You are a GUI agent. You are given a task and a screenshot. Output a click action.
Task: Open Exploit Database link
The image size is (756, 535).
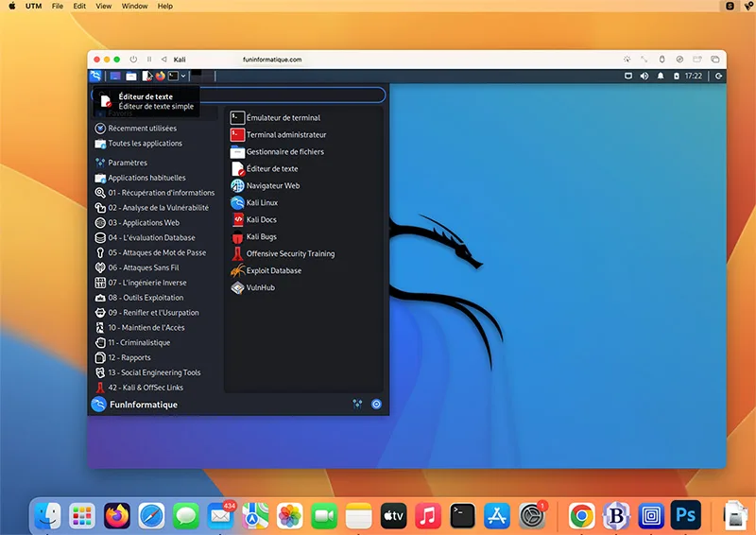point(303,270)
